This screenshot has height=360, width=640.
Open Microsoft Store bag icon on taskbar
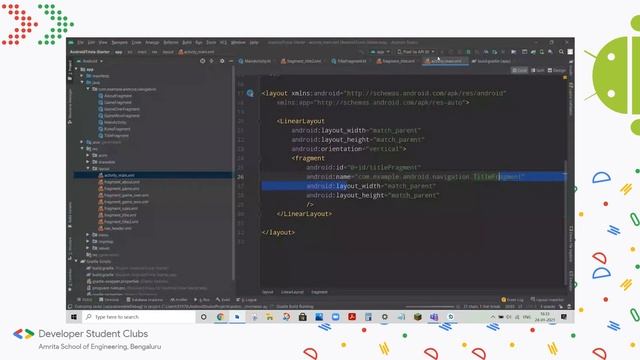[x=302, y=317]
